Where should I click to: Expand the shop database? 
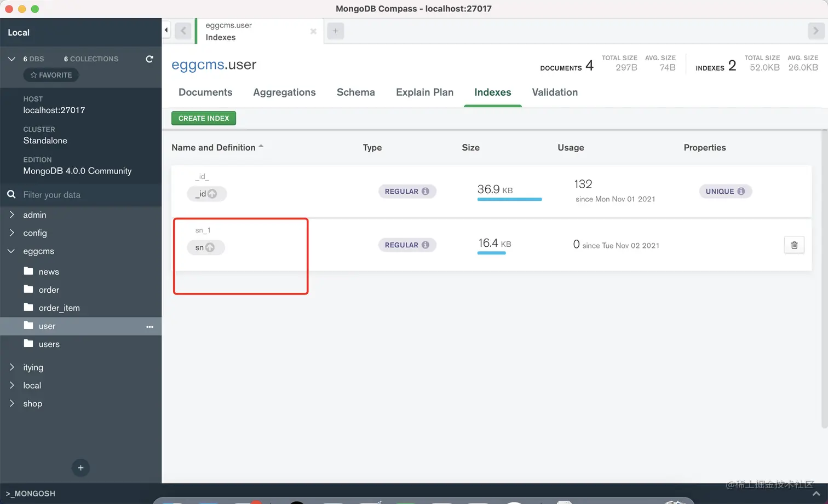coord(12,403)
